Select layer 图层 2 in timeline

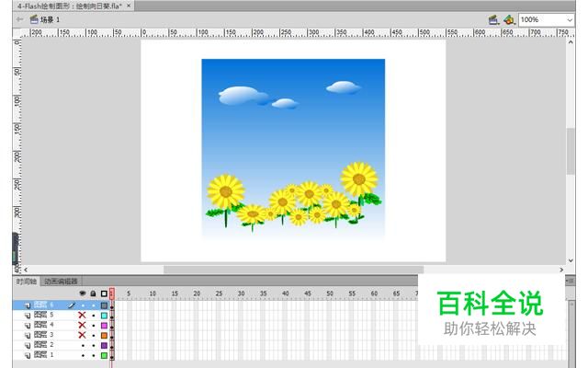[x=43, y=345]
